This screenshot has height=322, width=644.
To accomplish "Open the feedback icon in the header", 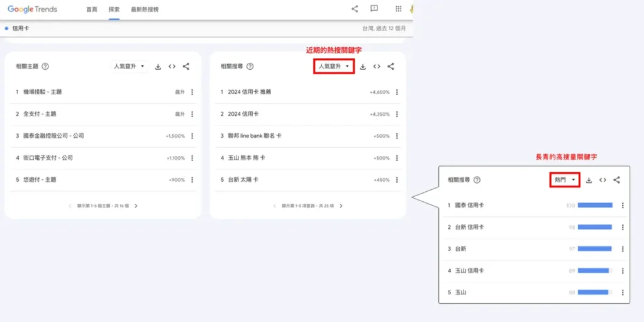I will tap(374, 9).
